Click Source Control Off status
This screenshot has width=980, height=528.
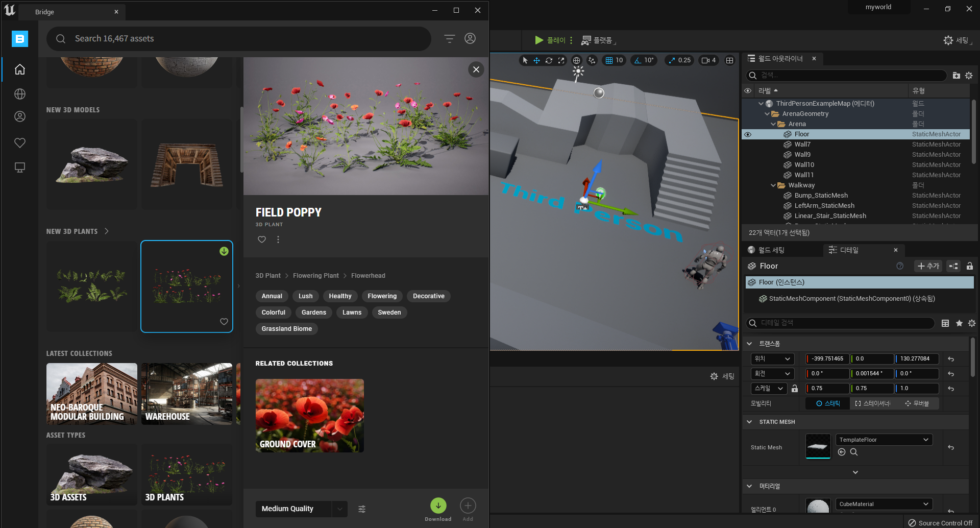tap(940, 523)
